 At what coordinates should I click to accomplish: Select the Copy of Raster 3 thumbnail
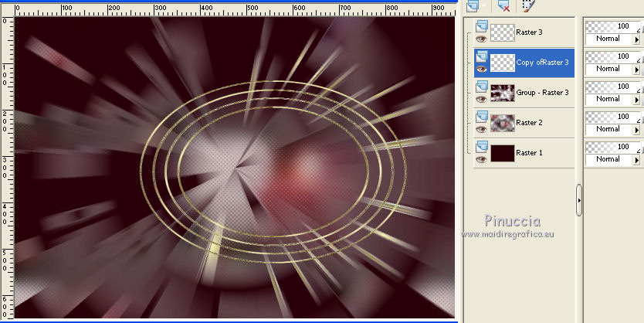click(x=502, y=63)
